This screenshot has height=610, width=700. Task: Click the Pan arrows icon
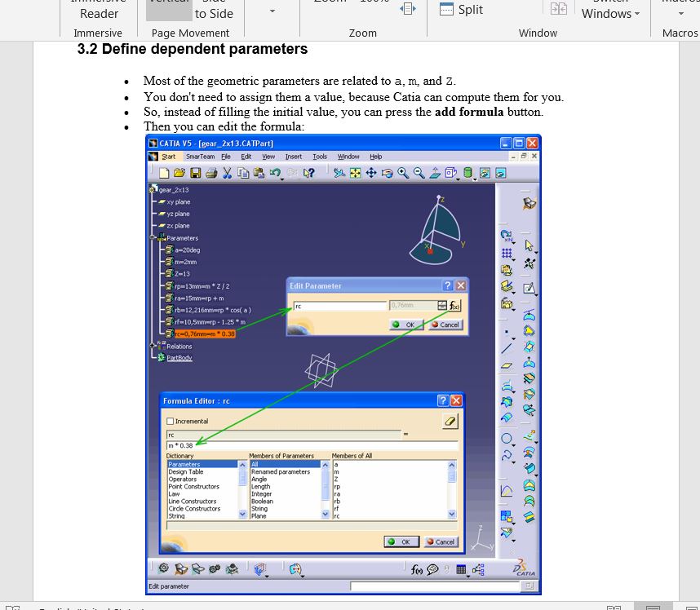point(370,173)
